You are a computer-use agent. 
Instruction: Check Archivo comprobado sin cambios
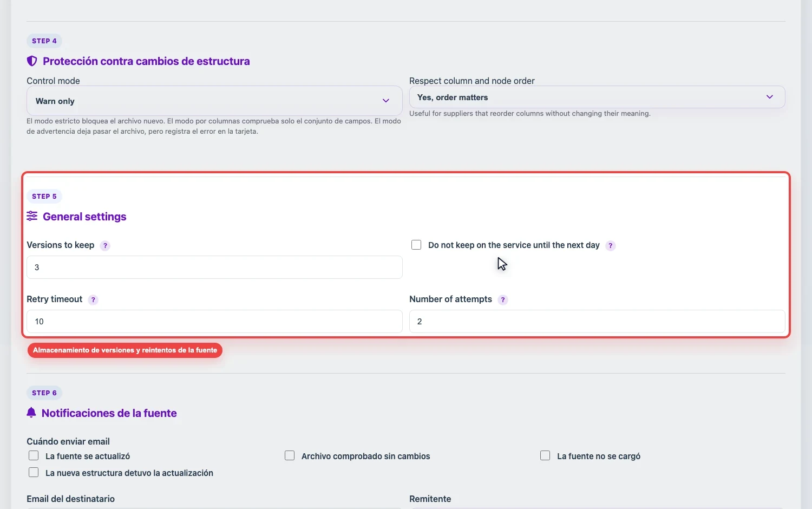(x=290, y=455)
